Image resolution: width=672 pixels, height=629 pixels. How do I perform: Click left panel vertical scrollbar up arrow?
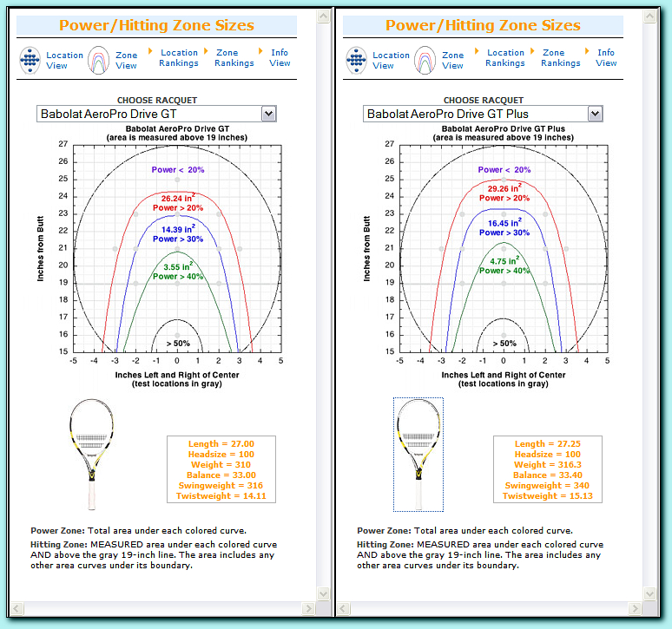(324, 16)
